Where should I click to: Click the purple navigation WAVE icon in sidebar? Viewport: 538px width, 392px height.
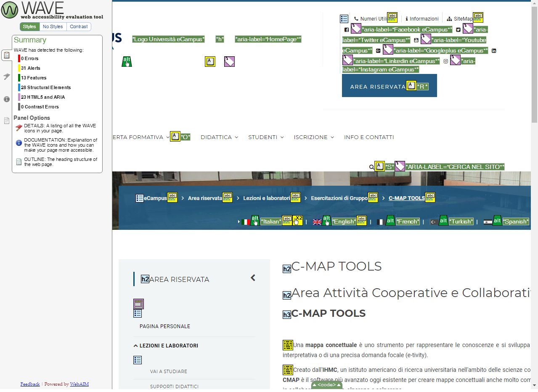(138, 304)
